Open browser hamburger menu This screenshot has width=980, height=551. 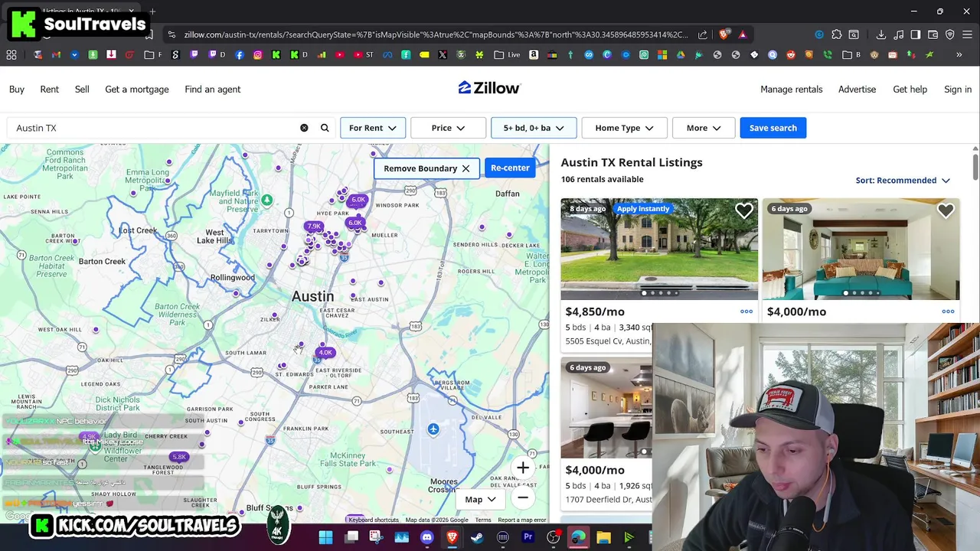coord(967,34)
